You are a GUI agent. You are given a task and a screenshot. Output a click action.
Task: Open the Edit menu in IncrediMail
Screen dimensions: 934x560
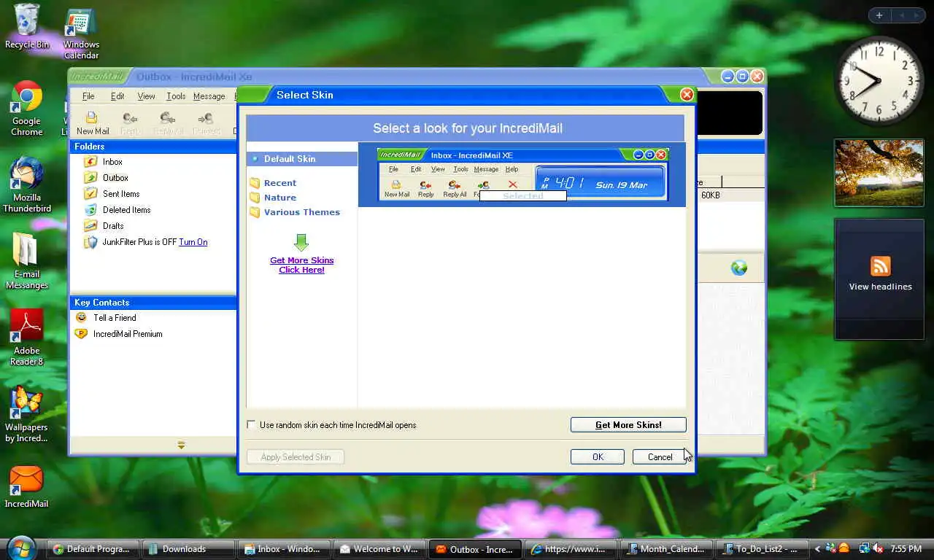pyautogui.click(x=117, y=96)
